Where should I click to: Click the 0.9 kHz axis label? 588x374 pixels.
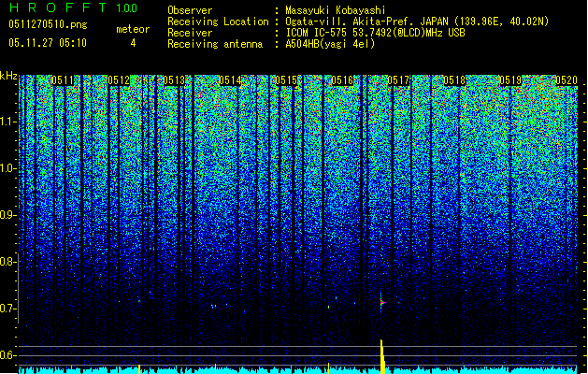coord(7,215)
